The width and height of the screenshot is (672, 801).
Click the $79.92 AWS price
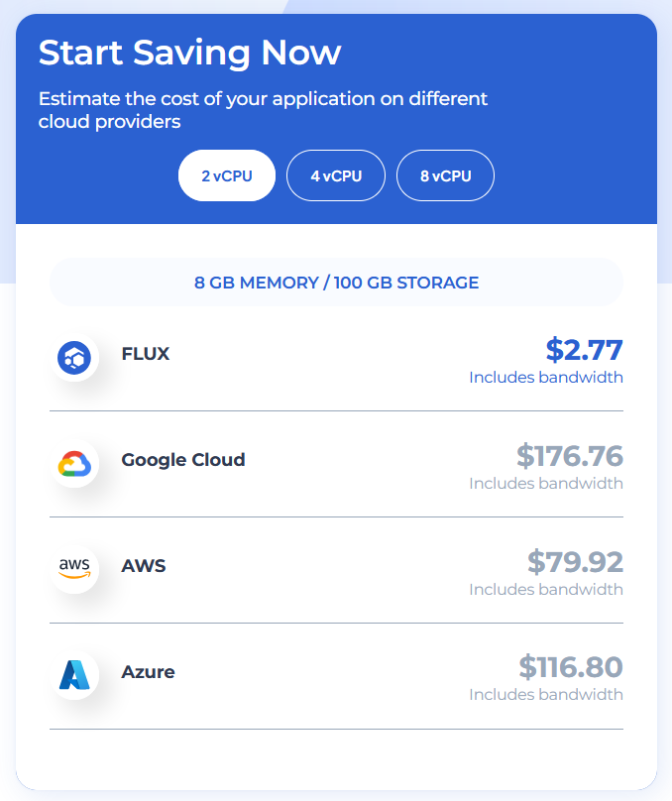point(575,562)
